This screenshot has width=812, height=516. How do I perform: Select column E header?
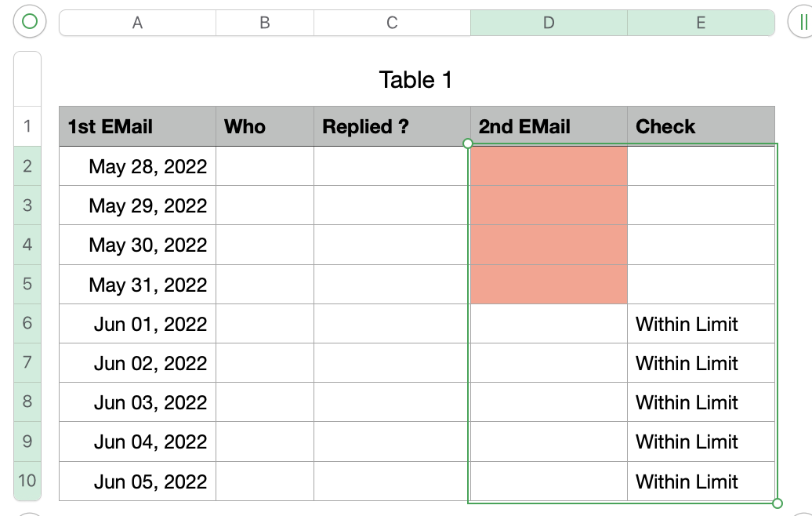[701, 23]
